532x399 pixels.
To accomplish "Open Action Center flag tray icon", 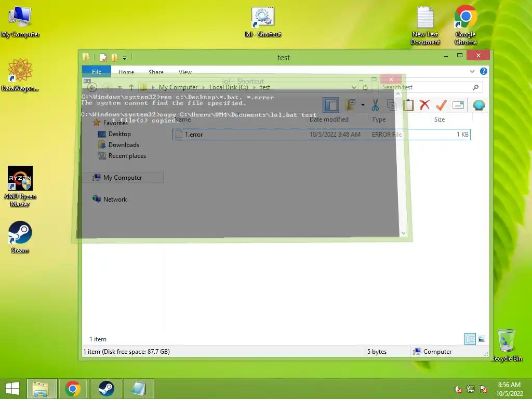I will click(483, 389).
